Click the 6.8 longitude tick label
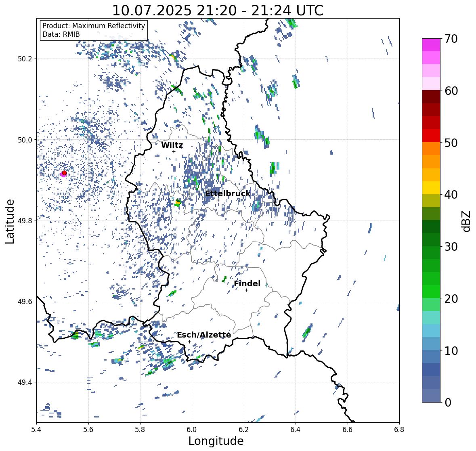476x451 pixels. pyautogui.click(x=399, y=430)
